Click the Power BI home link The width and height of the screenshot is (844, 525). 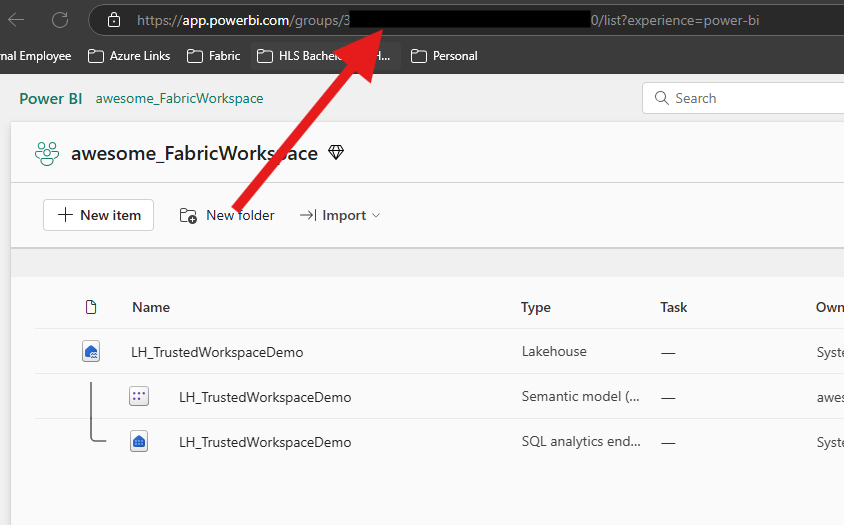tap(51, 99)
